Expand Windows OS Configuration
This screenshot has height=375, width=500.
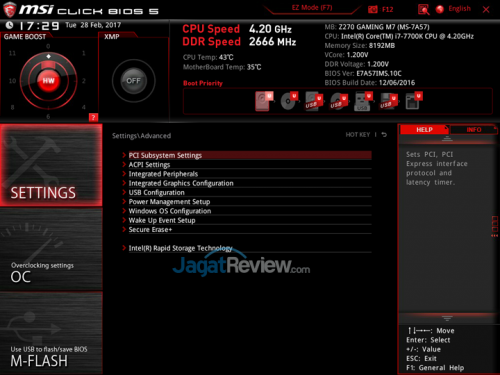tap(247, 211)
